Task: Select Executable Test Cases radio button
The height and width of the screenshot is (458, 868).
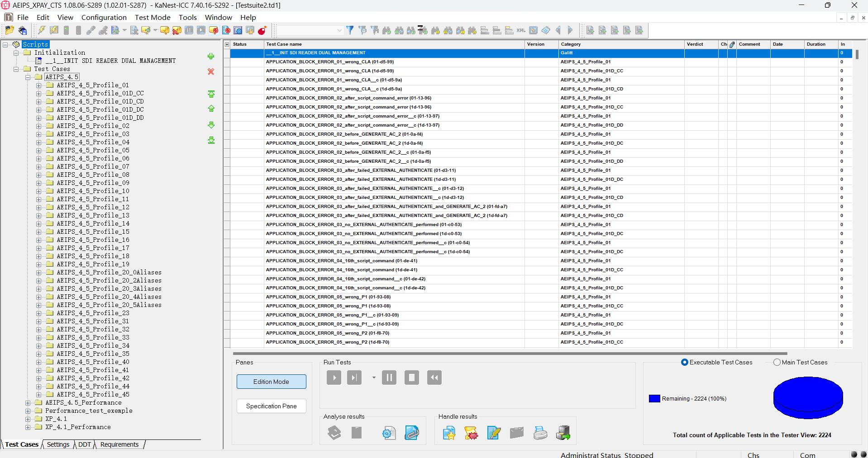Action: [684, 362]
